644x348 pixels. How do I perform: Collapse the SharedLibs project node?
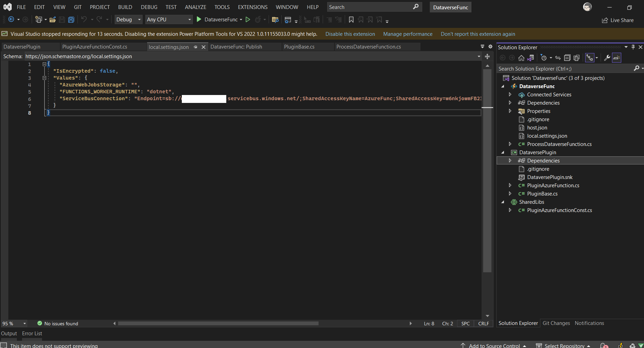503,202
